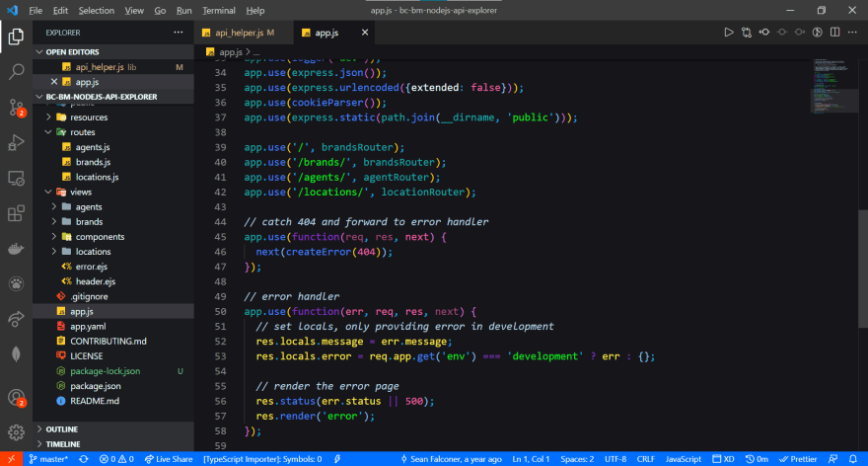
Task: Open the Manage gear menu
Action: click(16, 432)
